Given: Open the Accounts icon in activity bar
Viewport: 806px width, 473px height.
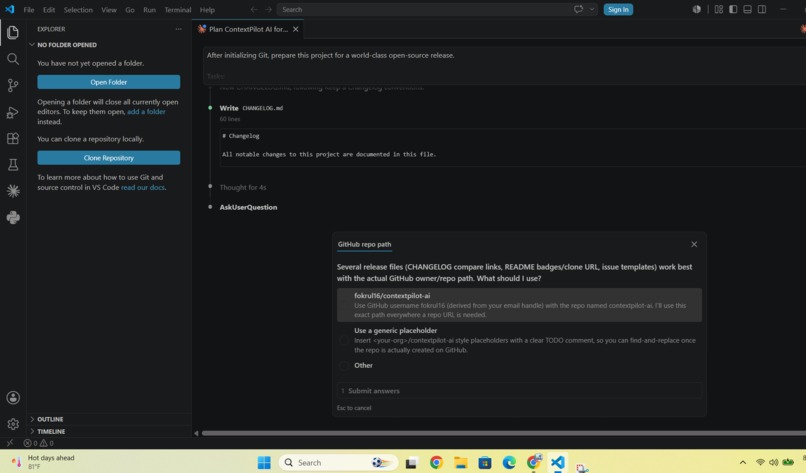Looking at the screenshot, I should [13, 397].
